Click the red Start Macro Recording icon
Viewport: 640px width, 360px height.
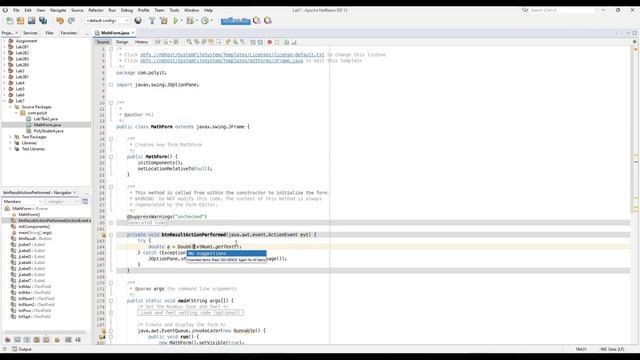coord(269,42)
